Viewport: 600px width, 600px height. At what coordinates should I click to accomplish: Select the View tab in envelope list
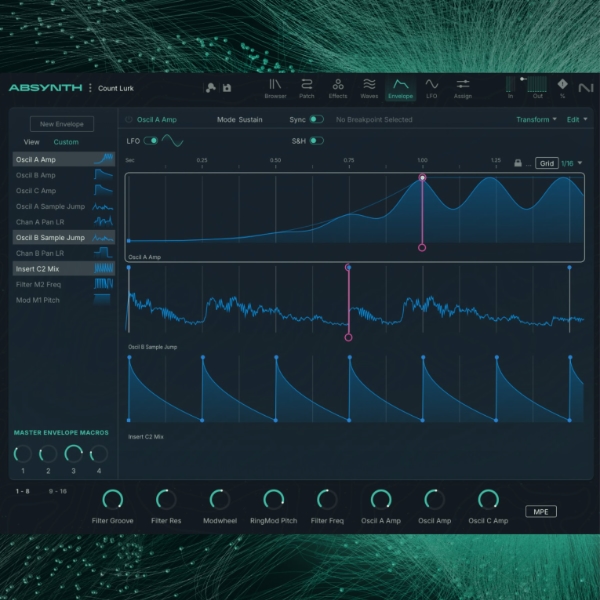(x=31, y=142)
